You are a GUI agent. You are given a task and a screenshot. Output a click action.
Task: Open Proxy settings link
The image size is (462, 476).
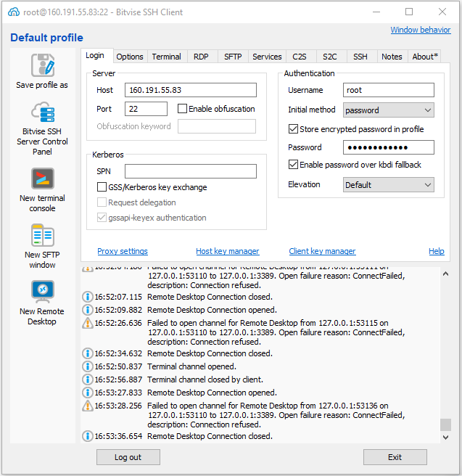coord(123,251)
